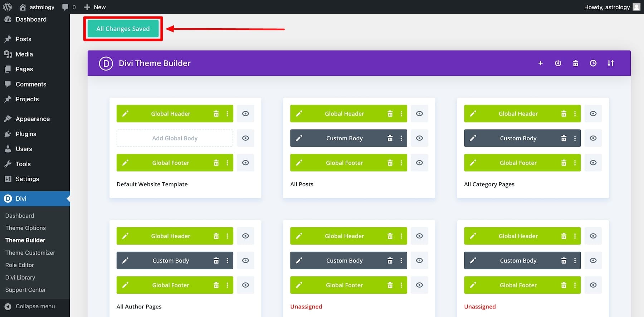
Task: Click the All Category Pages template label
Action: coord(489,184)
